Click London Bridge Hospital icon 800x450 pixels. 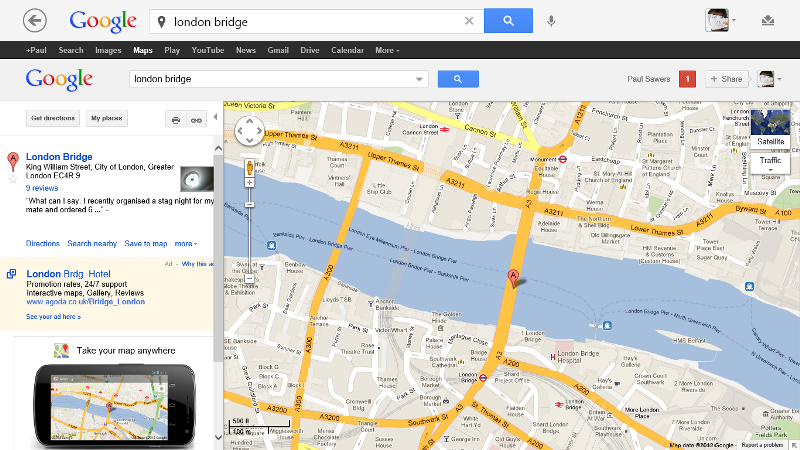pos(553,357)
